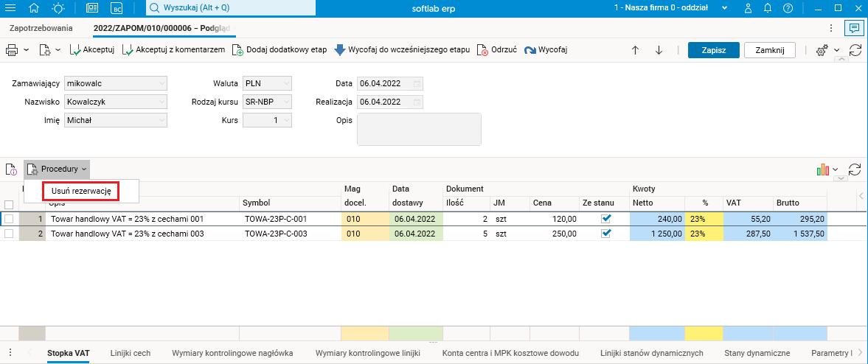The width and height of the screenshot is (868, 364).
Task: Open document procedures gear icon in top toolbar
Action: (x=45, y=50)
